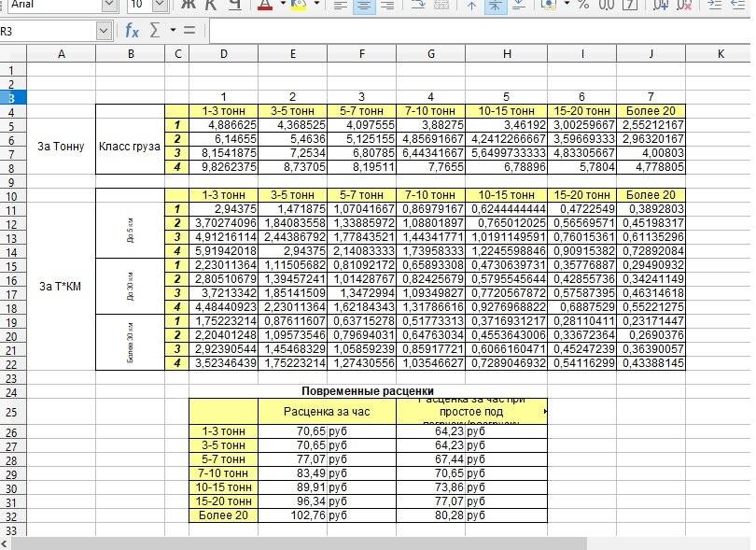Increase the cell indent
Image resolution: width=756 pixels, height=550 pixels.
point(715,5)
